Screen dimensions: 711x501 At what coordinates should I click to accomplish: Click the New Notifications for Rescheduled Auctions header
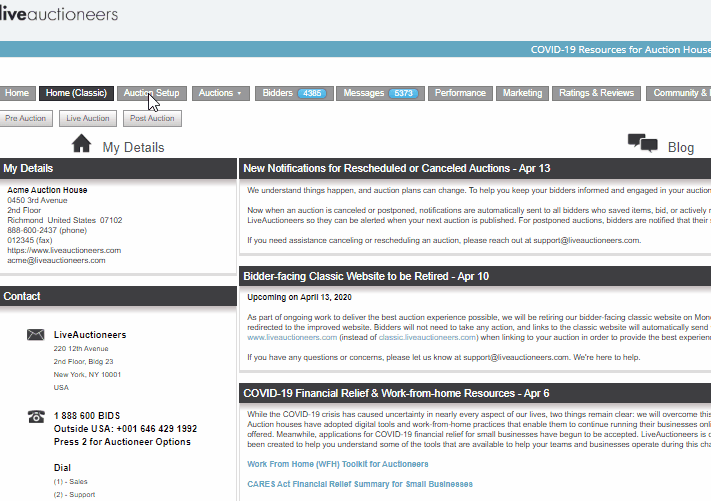tap(475, 168)
